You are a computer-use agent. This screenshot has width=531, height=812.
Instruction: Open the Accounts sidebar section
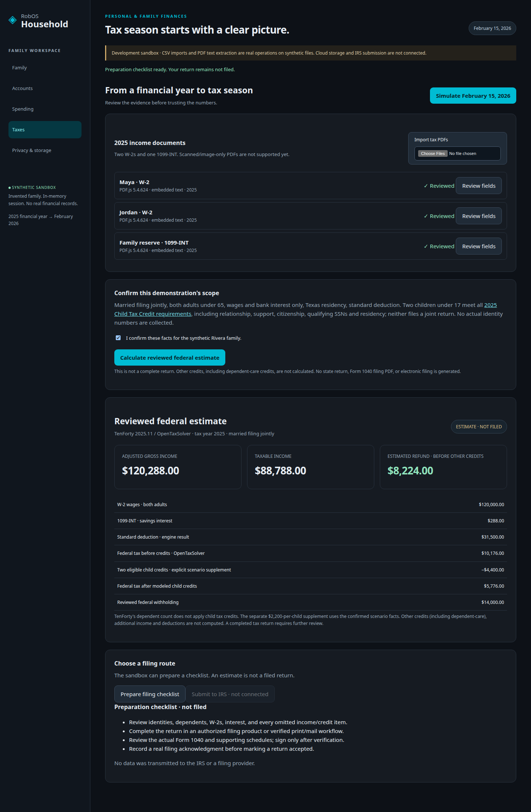pyautogui.click(x=45, y=89)
